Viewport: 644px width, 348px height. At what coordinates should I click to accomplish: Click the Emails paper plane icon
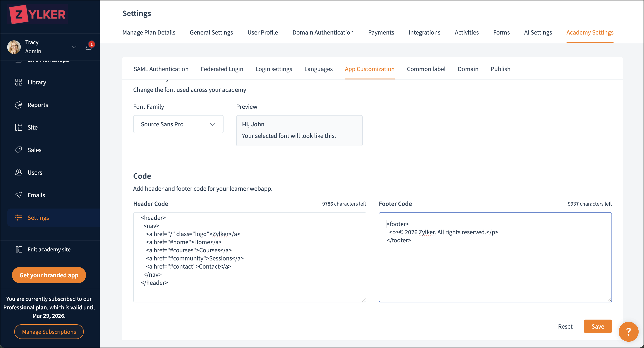(19, 195)
